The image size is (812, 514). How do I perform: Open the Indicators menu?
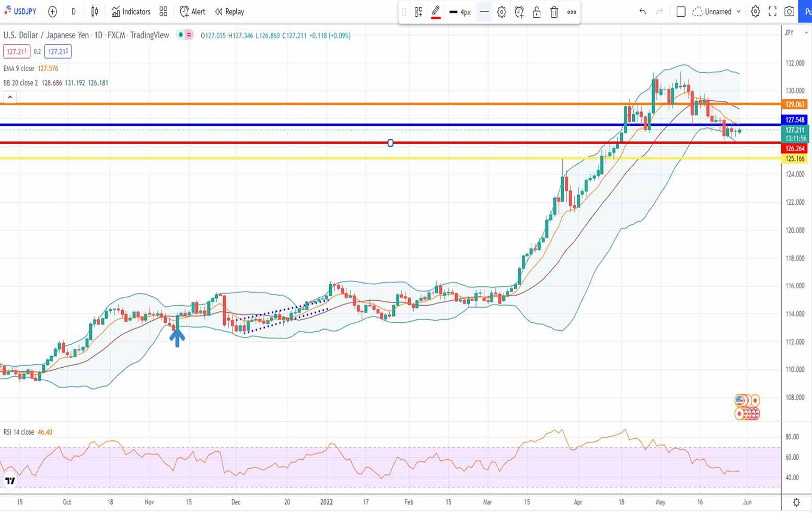point(131,11)
